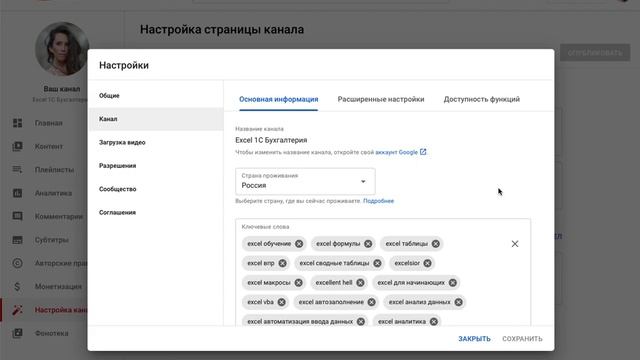Click the Плейлисты icon in sidebar
The height and width of the screenshot is (360, 640).
tap(18, 169)
